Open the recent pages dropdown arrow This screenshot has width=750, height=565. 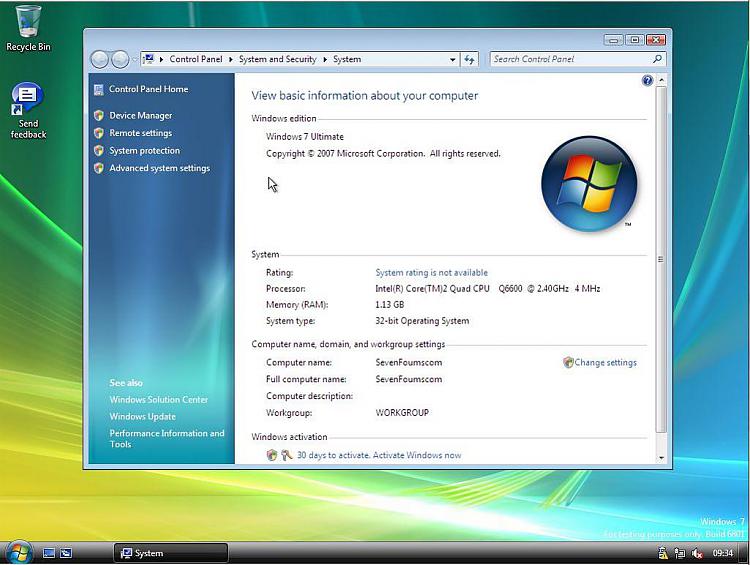(135, 59)
